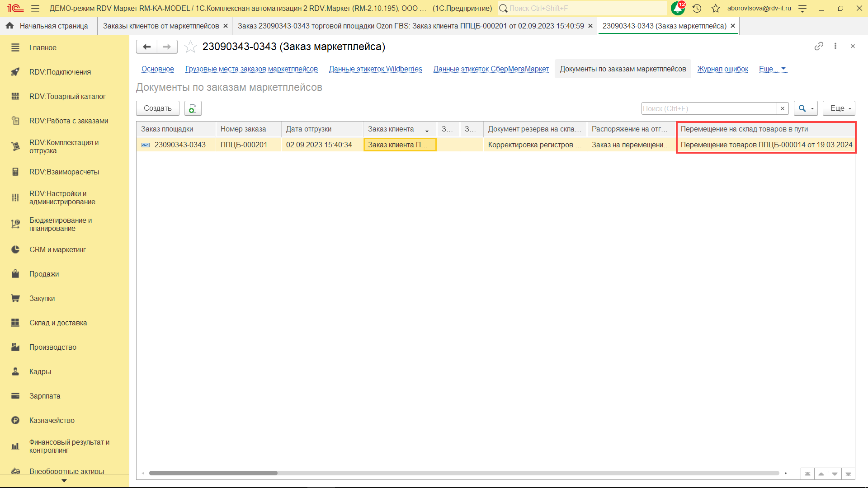Open Журнал ошибок link
Screen dimensions: 868x488
722,69
